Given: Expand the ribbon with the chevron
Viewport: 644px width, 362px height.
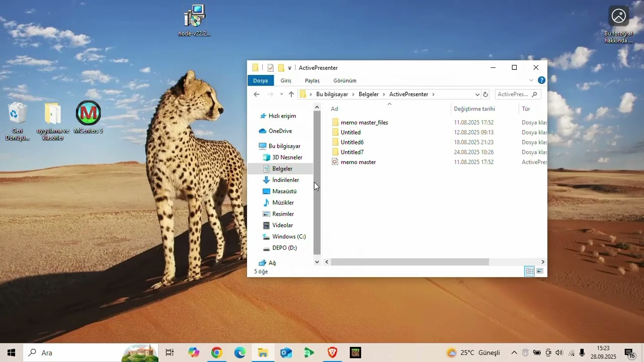Looking at the screenshot, I should click(531, 80).
